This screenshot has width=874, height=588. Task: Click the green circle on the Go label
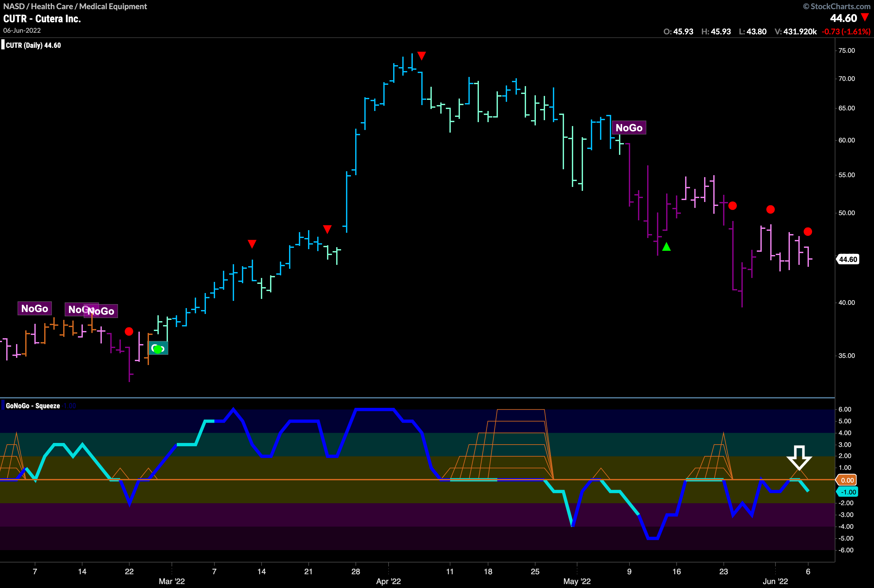coord(158,349)
